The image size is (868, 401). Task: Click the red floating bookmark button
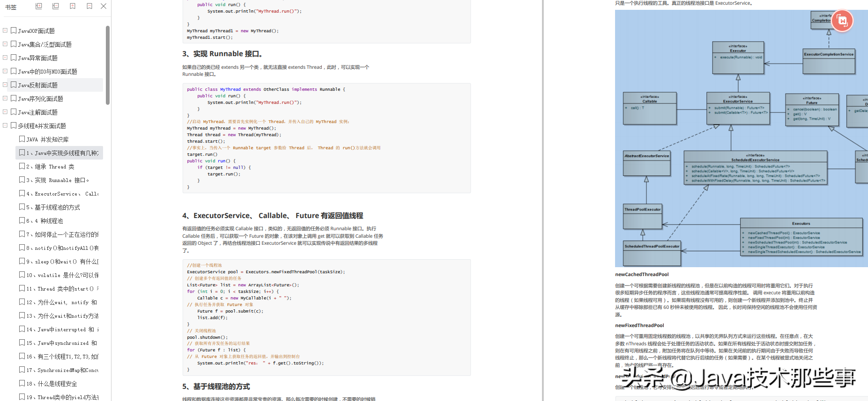pyautogui.click(x=842, y=21)
